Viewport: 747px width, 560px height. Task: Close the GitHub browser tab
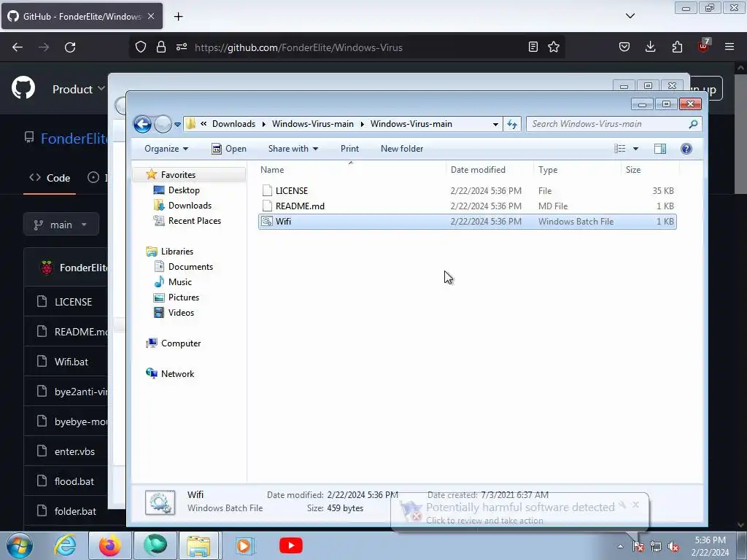pyautogui.click(x=151, y=16)
